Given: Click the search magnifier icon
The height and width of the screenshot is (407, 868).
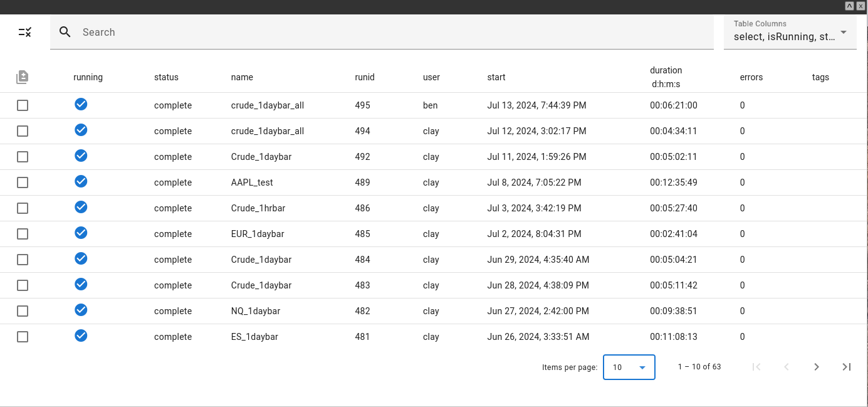Looking at the screenshot, I should tap(65, 32).
